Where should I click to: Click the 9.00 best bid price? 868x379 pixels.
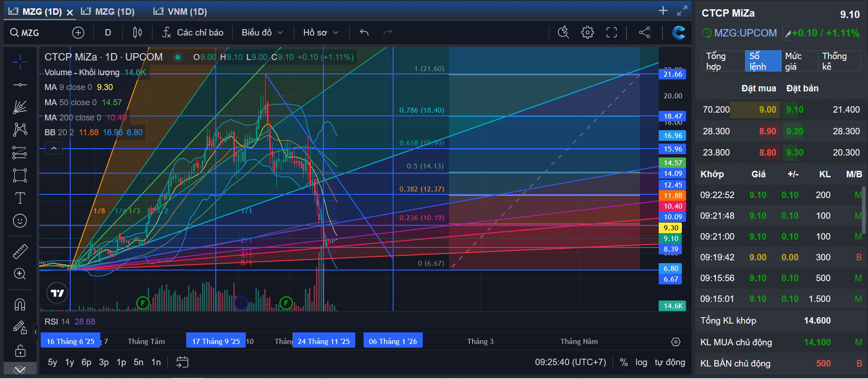pos(768,110)
